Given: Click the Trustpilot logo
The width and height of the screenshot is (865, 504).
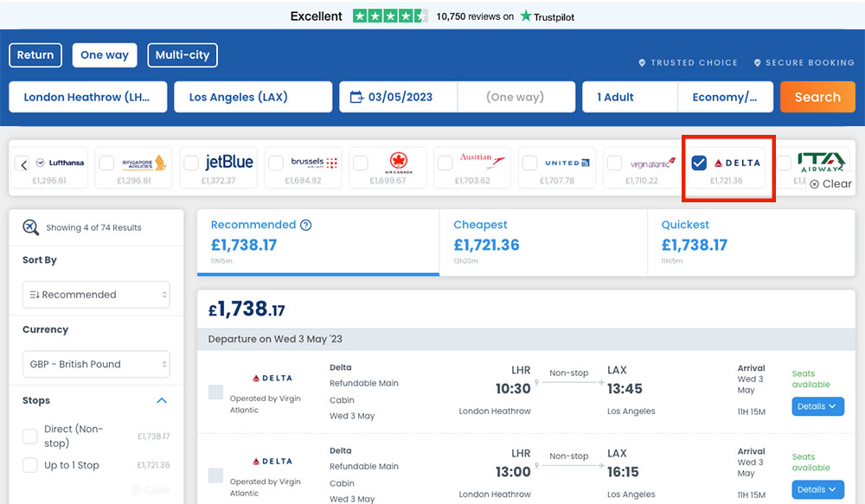Looking at the screenshot, I should click(x=548, y=16).
